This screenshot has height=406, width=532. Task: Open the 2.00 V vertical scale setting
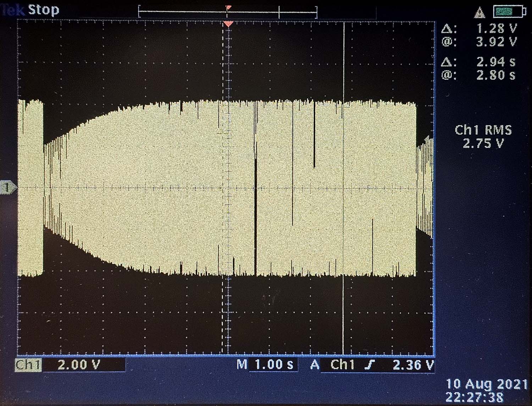coord(79,365)
